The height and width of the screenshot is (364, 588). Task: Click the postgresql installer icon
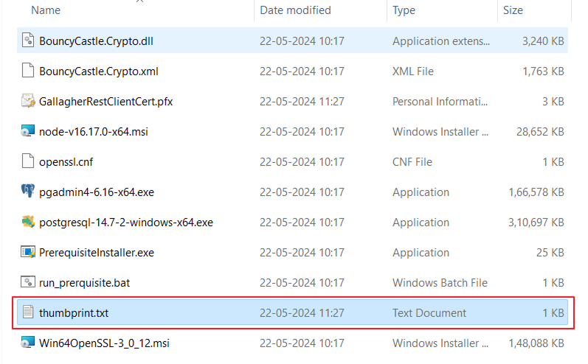[28, 223]
